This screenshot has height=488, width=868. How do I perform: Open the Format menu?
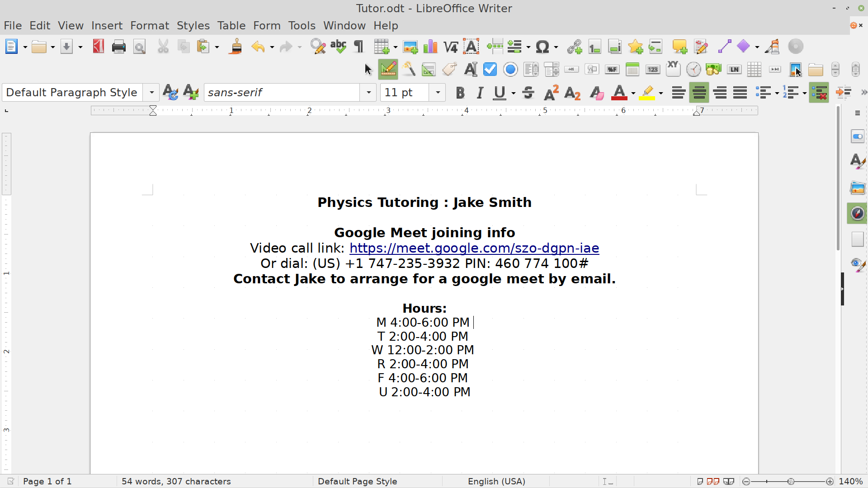(149, 26)
